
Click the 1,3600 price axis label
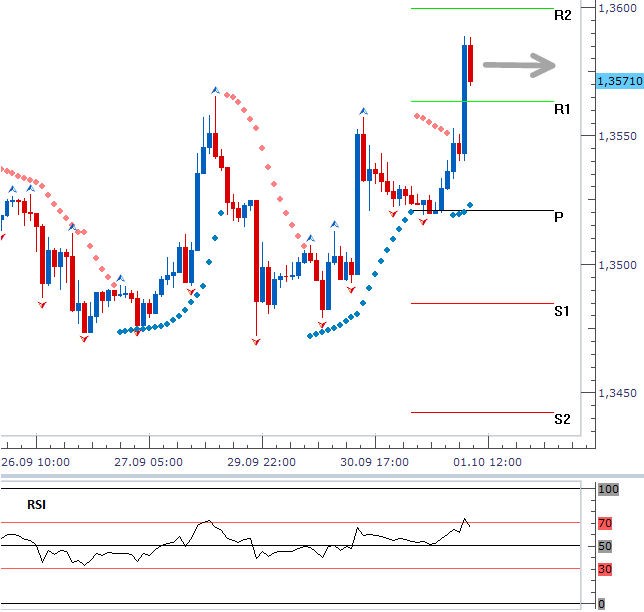617,8
